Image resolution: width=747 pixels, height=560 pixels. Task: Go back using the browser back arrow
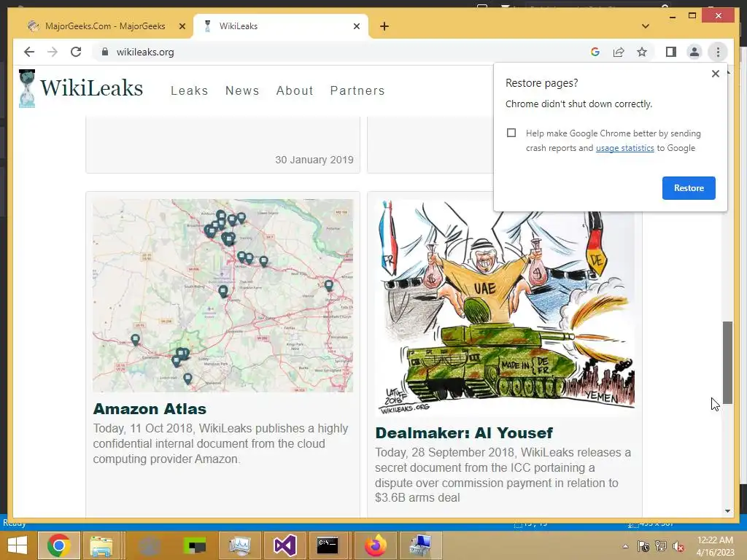point(29,52)
